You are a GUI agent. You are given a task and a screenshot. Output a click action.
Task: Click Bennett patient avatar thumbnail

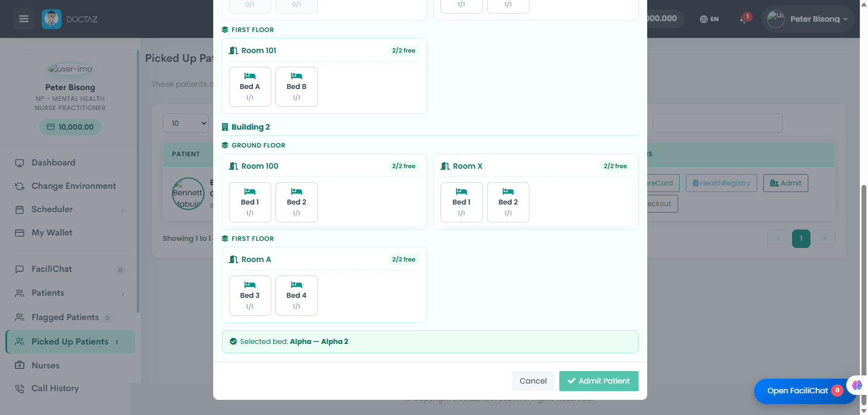188,194
